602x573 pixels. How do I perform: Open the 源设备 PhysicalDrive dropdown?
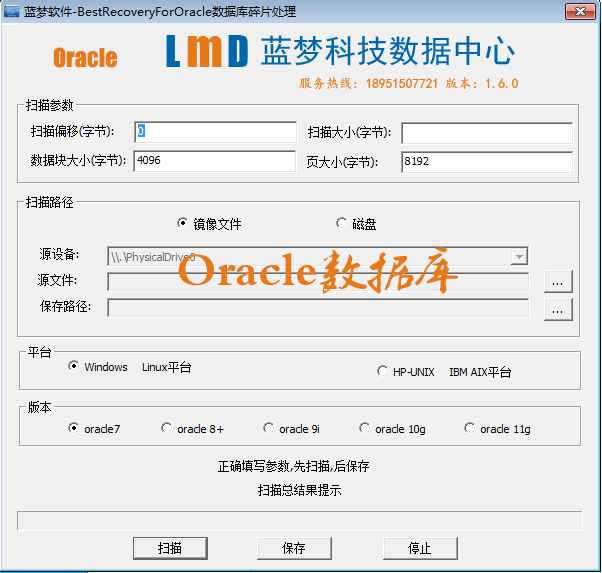point(518,256)
